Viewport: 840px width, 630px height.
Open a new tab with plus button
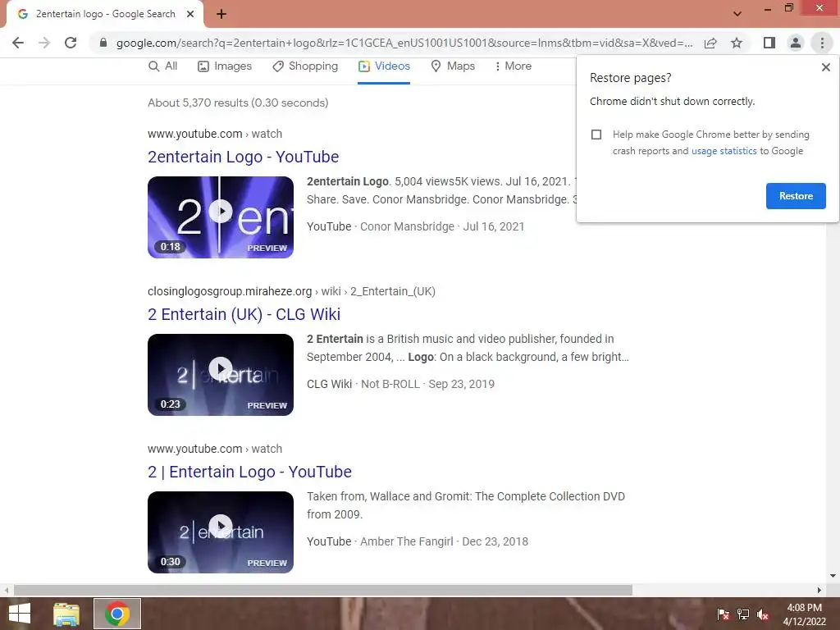221,15
